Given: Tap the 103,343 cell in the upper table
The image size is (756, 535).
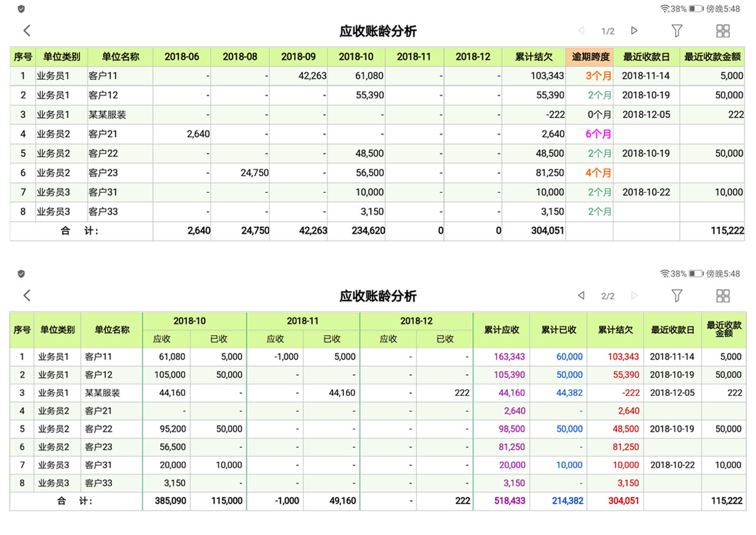Looking at the screenshot, I should [x=547, y=76].
